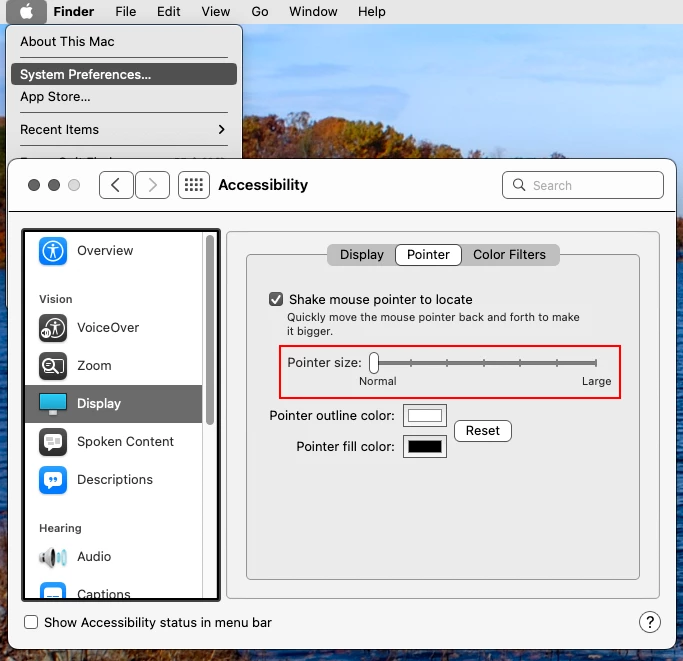The image size is (683, 661).
Task: Open the Apple menu icon
Action: tap(26, 12)
